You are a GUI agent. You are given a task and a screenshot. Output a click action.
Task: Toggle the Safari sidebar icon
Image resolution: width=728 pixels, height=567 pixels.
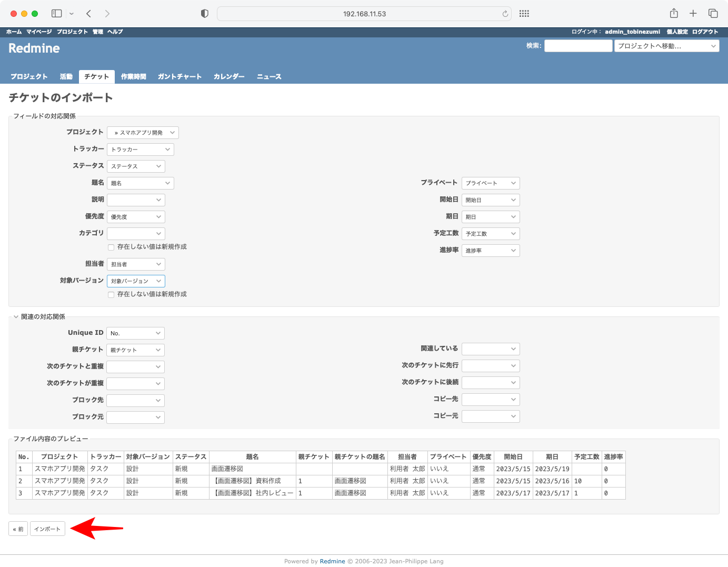click(x=56, y=13)
